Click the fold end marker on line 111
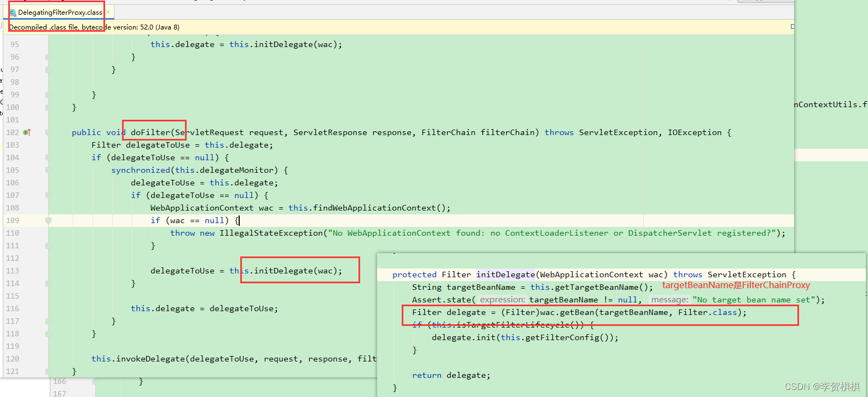868x397 pixels. 48,246
